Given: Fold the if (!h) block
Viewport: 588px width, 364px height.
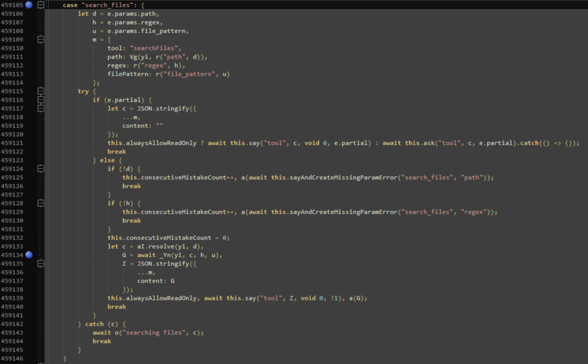Looking at the screenshot, I should (x=40, y=203).
